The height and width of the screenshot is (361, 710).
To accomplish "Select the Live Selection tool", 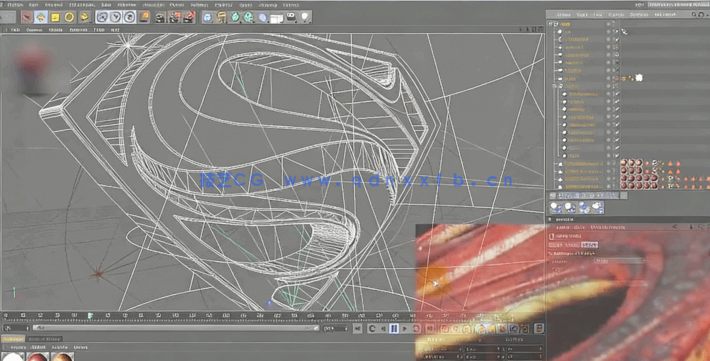I will 27,17.
